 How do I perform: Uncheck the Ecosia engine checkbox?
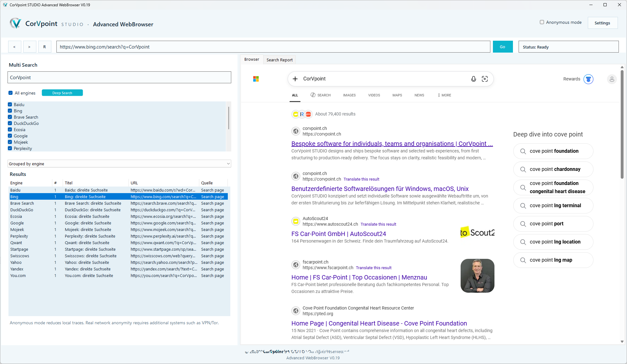click(10, 130)
